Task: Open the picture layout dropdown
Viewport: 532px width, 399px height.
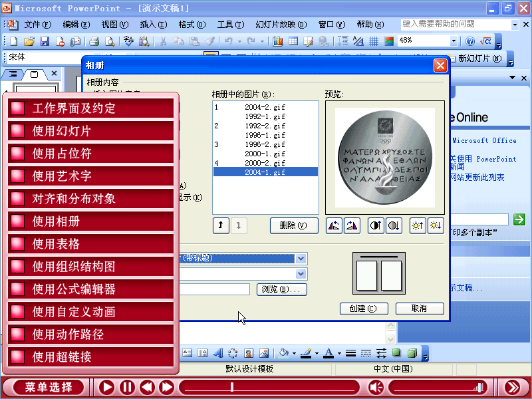Action: pos(301,258)
